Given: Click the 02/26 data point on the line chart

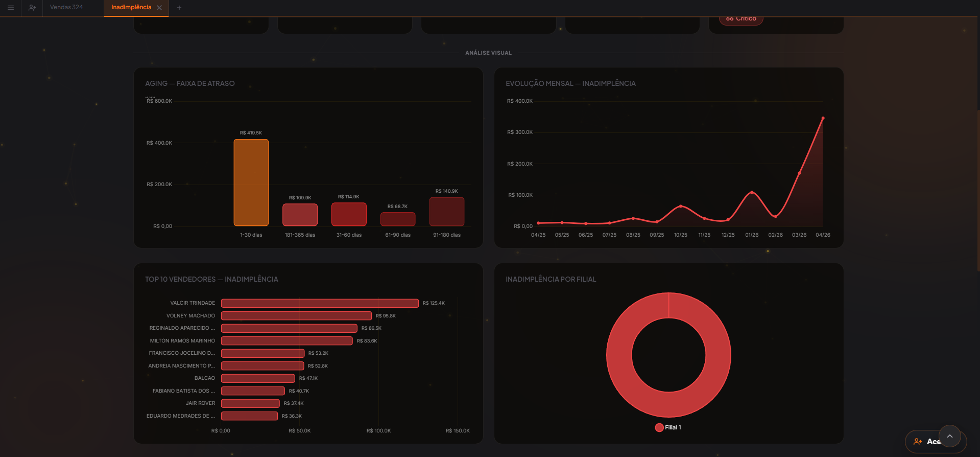Looking at the screenshot, I should pyautogui.click(x=776, y=216).
